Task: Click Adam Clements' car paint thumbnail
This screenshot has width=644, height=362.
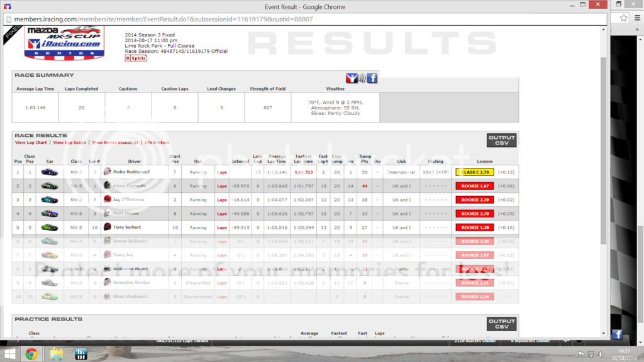Action: coord(50,185)
